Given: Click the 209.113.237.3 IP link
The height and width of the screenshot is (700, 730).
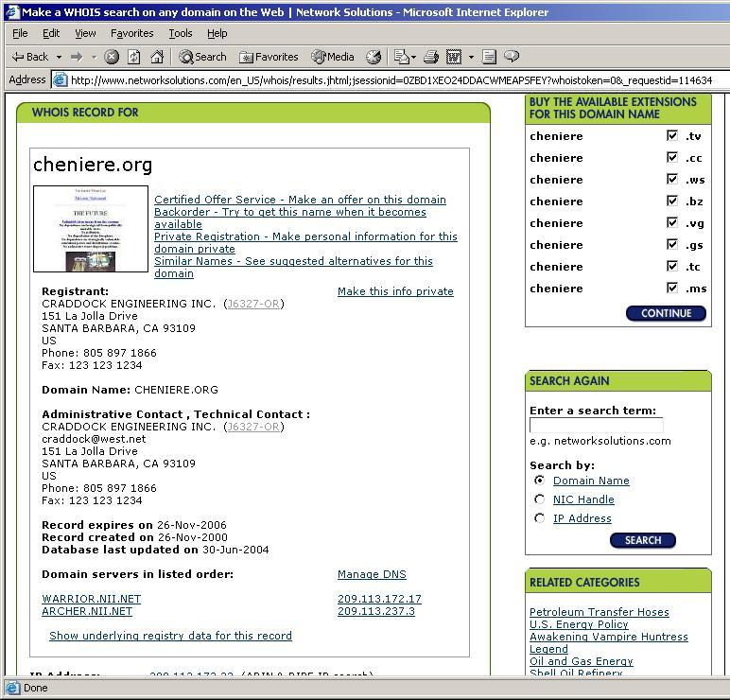Looking at the screenshot, I should pyautogui.click(x=376, y=611).
